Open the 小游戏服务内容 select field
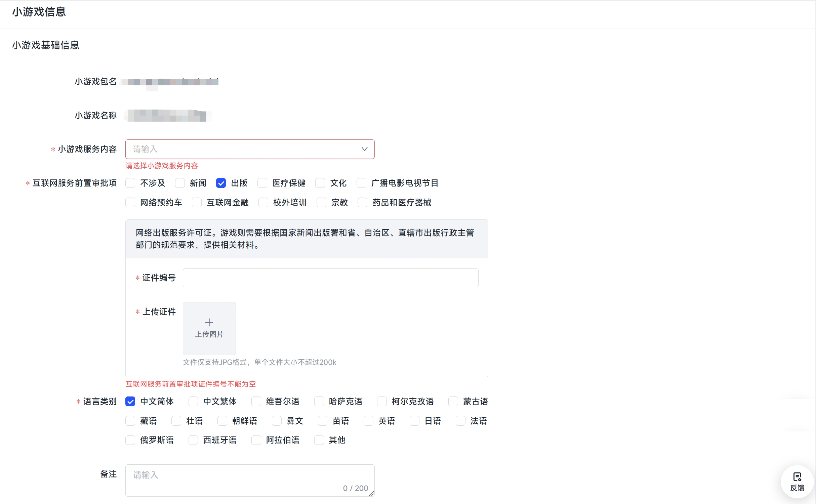This screenshot has height=504, width=816. pos(242,149)
